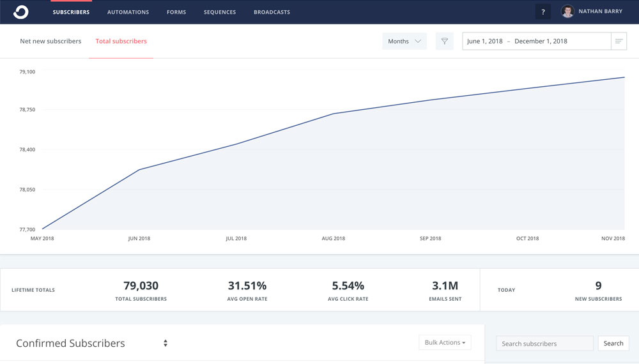Click the June 1, 2018 start date
639x364 pixels.
pos(485,42)
